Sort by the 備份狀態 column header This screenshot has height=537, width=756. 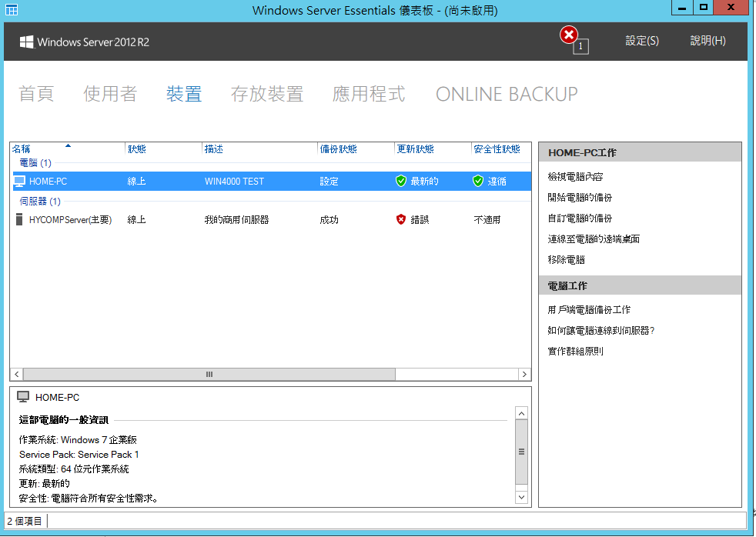[356, 148]
